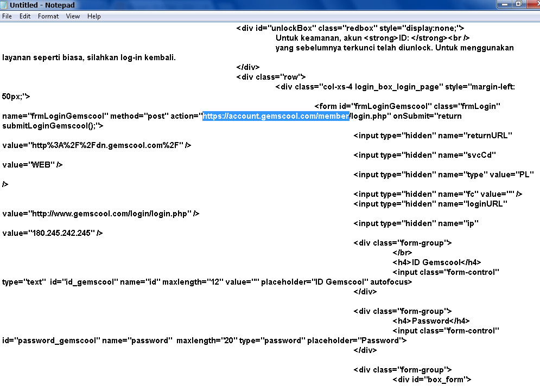
Task: Click the line with form id="frmLoginGemscool"
Action: click(408, 106)
